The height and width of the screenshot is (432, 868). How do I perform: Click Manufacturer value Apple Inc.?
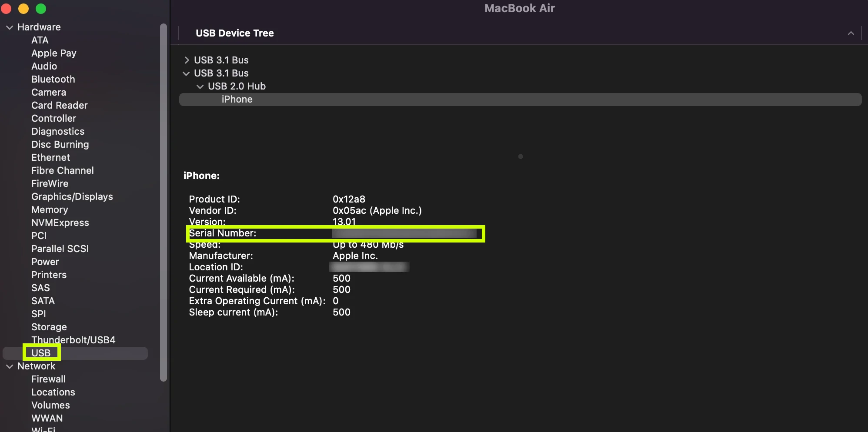[355, 256]
